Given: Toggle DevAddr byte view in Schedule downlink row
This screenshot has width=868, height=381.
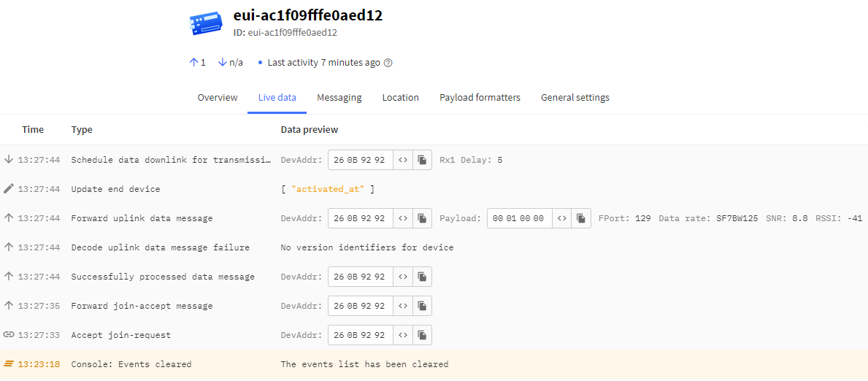Looking at the screenshot, I should tap(403, 160).
